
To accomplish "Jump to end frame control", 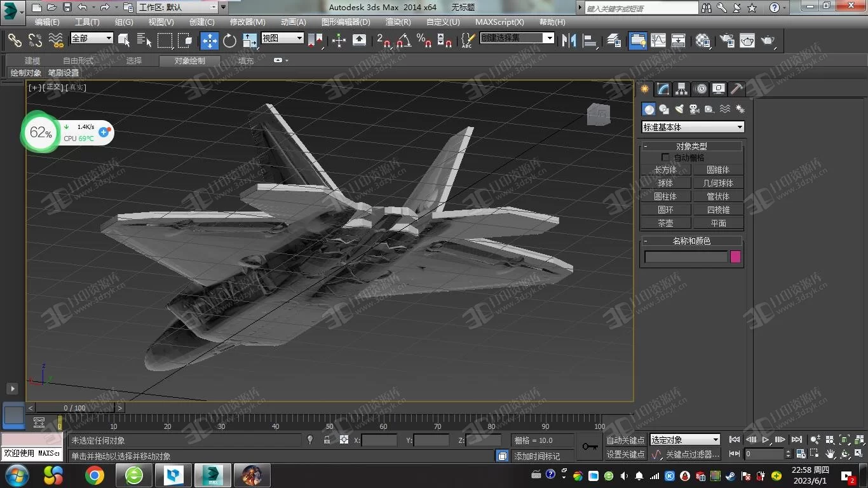I will (796, 440).
